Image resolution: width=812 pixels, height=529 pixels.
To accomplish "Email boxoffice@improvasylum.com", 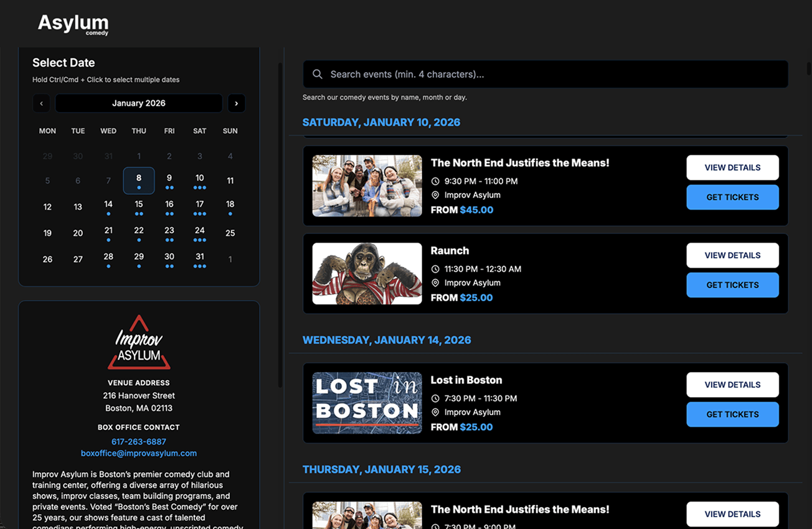I will click(x=139, y=453).
